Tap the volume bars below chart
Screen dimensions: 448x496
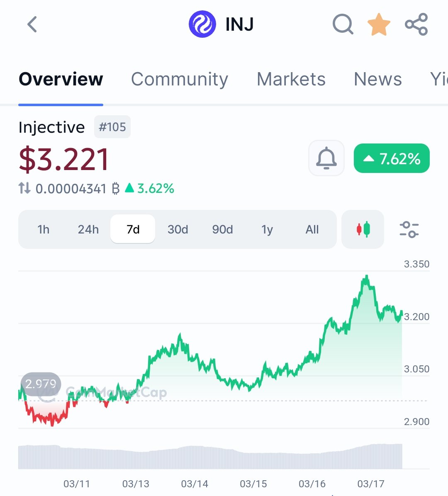click(210, 456)
